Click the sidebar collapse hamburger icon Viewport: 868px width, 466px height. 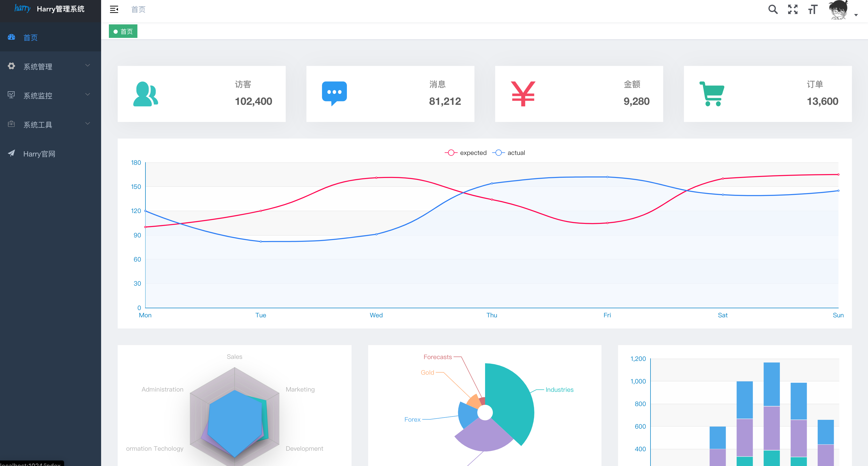pyautogui.click(x=114, y=9)
